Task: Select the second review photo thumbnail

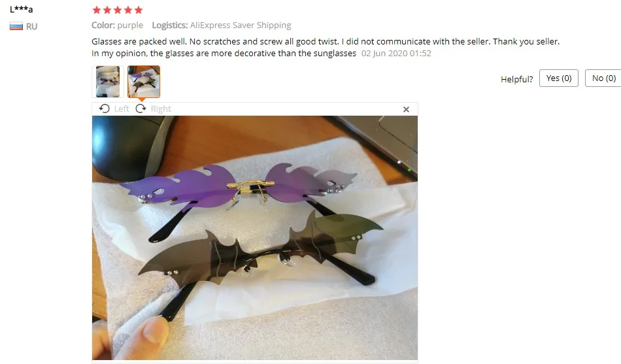Action: (144, 82)
